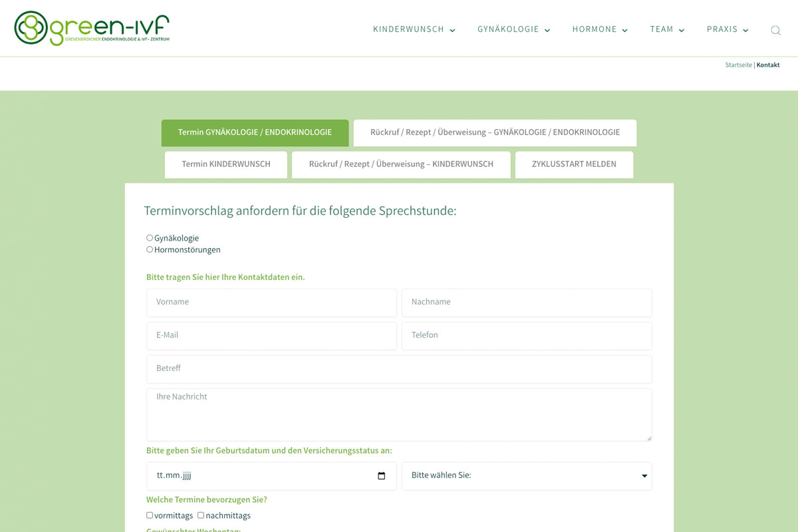
Task: Switch to the ZYKLUSSTART MELDEN tab
Action: pos(574,164)
